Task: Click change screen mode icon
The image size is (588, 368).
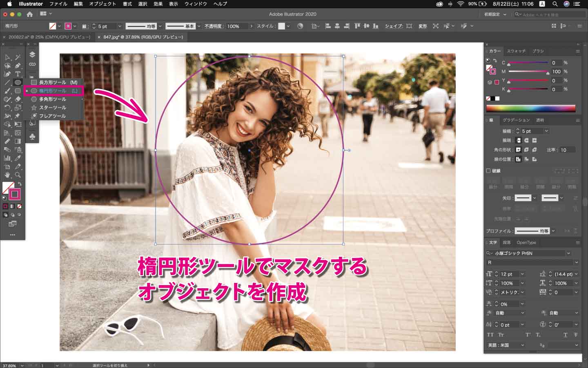Action: (13, 224)
